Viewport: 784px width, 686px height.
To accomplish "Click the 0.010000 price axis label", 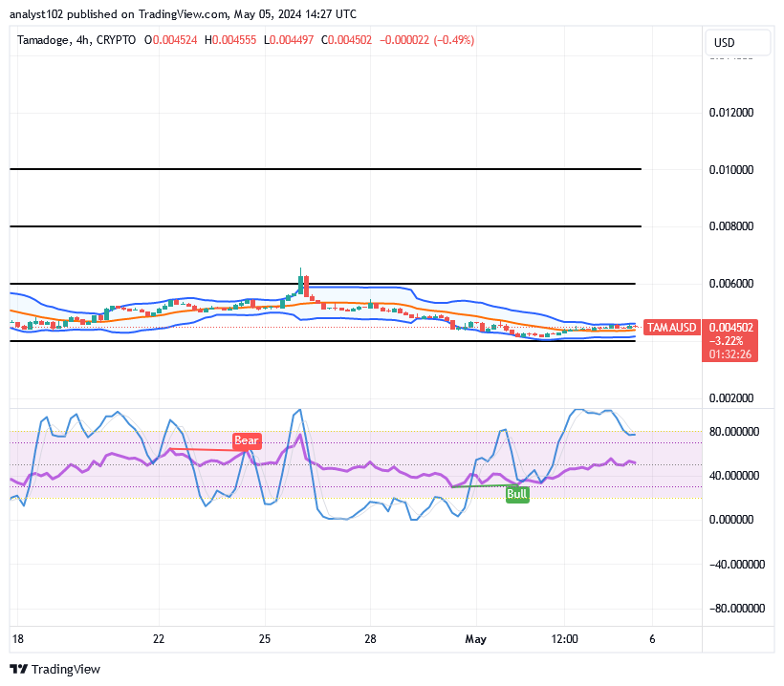I will [x=731, y=170].
